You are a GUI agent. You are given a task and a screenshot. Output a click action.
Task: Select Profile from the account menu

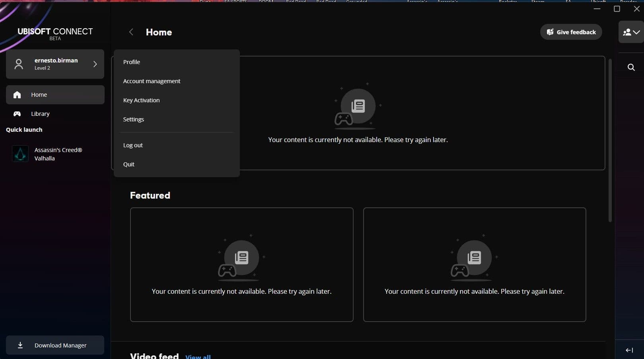(132, 62)
